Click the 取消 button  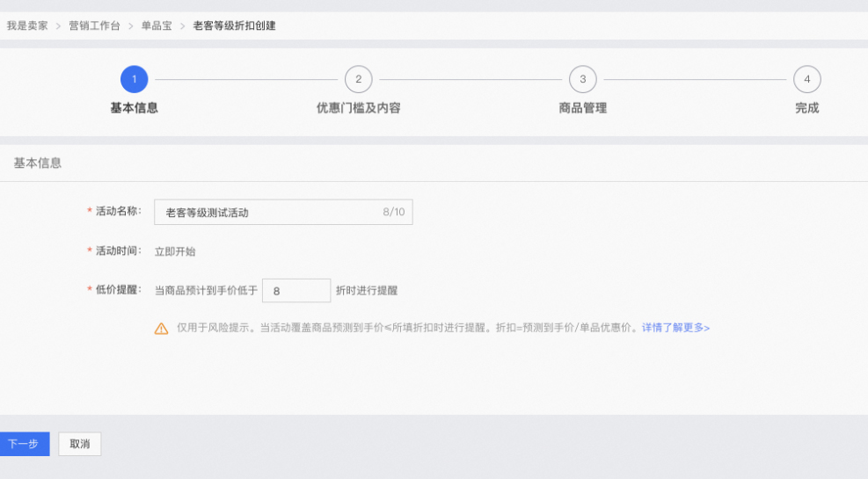[x=80, y=444]
